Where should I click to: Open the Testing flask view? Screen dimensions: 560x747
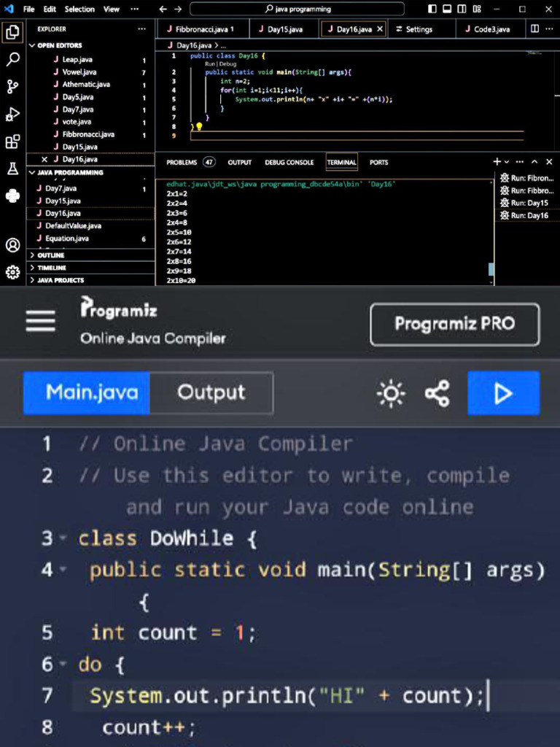click(12, 169)
